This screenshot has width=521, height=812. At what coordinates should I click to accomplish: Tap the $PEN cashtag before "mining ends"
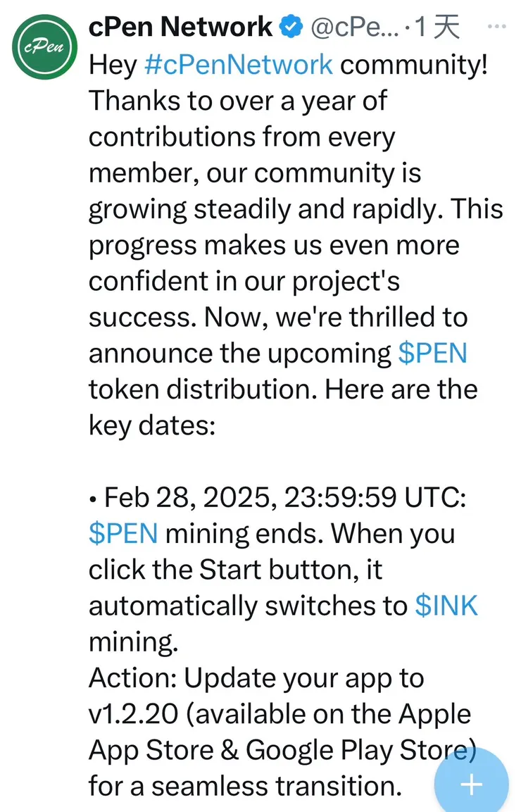(x=123, y=533)
